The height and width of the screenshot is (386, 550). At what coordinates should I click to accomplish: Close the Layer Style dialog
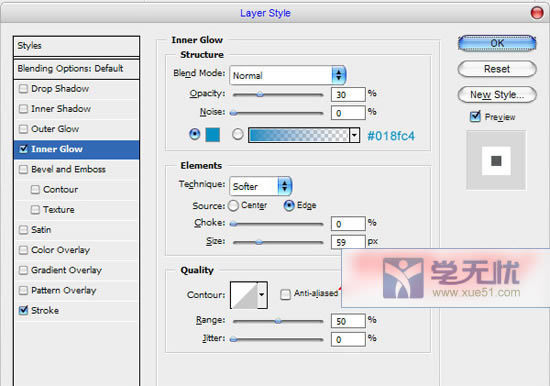(537, 13)
